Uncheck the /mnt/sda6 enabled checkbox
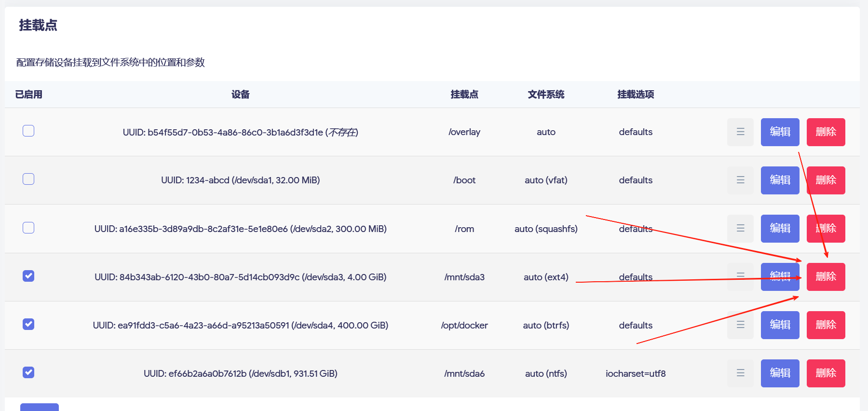 (28, 372)
